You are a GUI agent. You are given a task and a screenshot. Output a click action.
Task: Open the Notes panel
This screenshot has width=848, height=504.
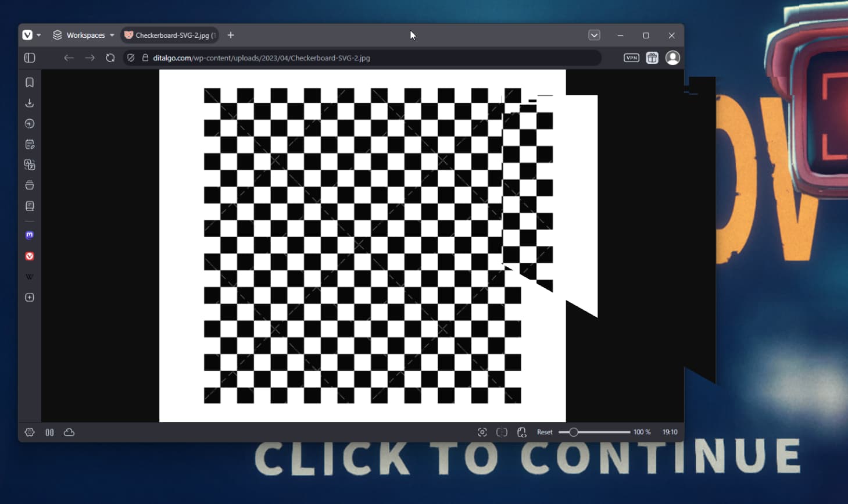click(x=30, y=144)
